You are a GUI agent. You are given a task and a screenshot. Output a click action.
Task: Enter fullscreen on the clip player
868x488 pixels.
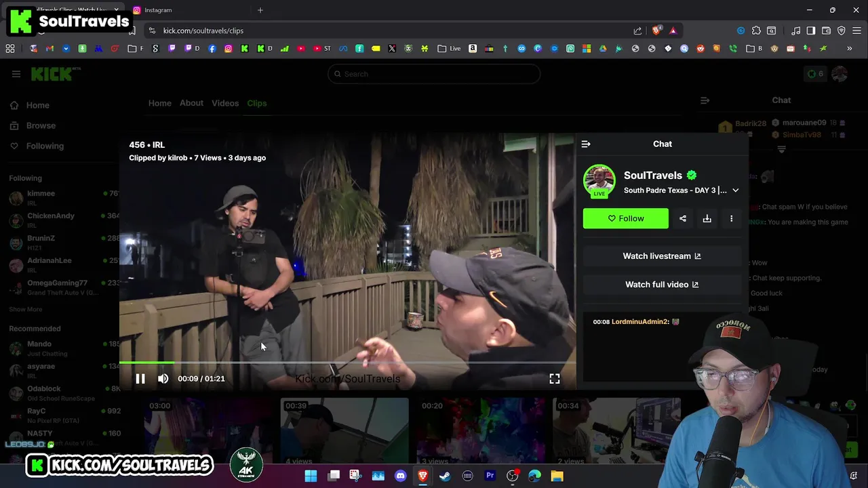[x=554, y=379]
